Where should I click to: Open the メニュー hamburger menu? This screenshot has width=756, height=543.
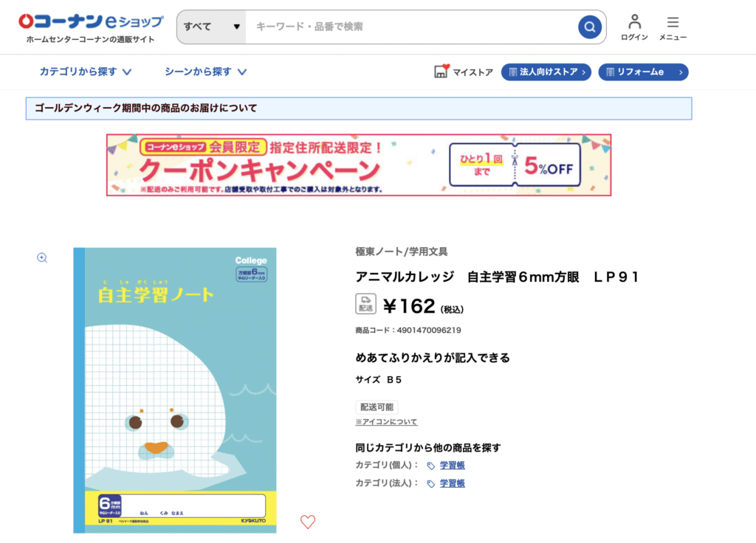pos(673,27)
